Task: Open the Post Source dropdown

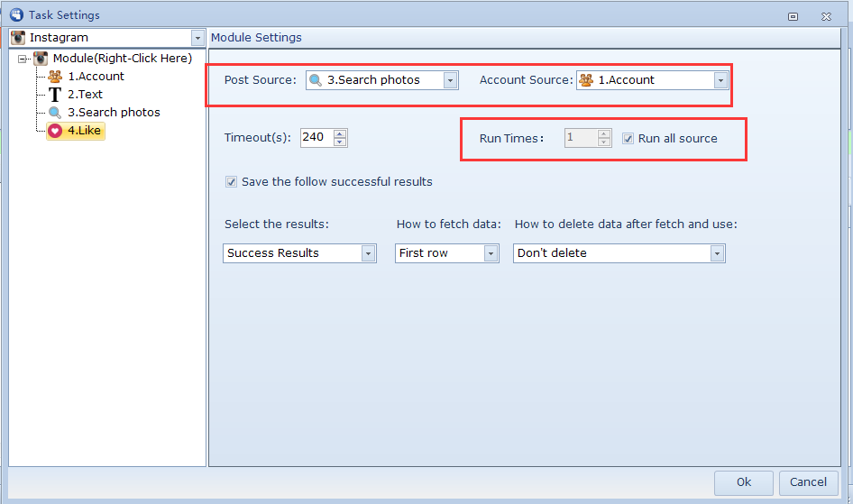Action: 450,80
